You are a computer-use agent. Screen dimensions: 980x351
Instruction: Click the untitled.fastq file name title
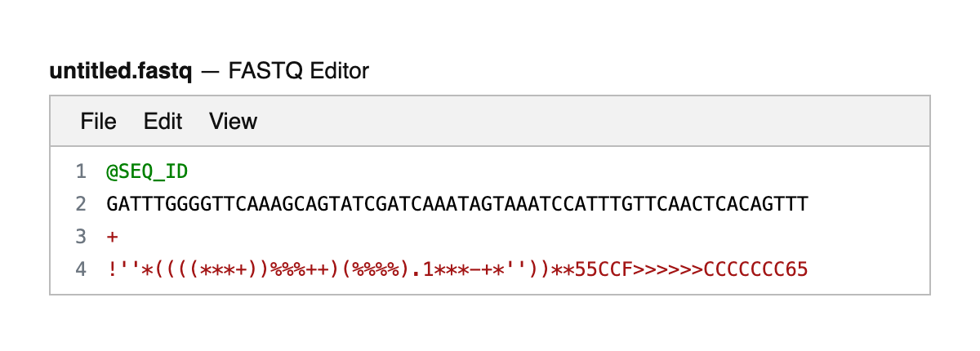[121, 72]
